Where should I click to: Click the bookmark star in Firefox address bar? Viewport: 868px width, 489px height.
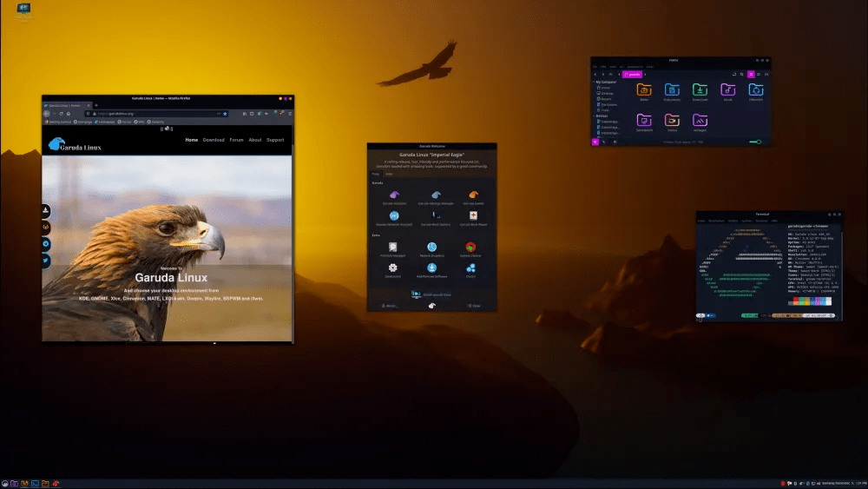[x=225, y=114]
